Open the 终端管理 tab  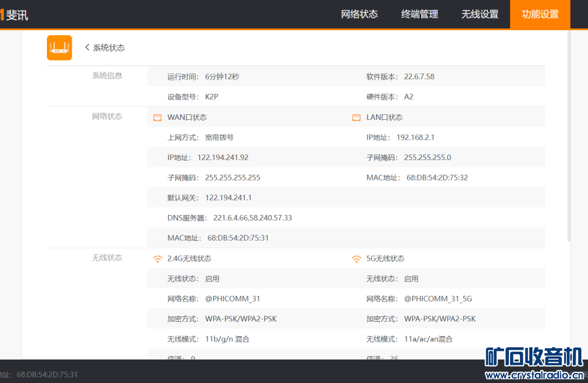point(419,14)
